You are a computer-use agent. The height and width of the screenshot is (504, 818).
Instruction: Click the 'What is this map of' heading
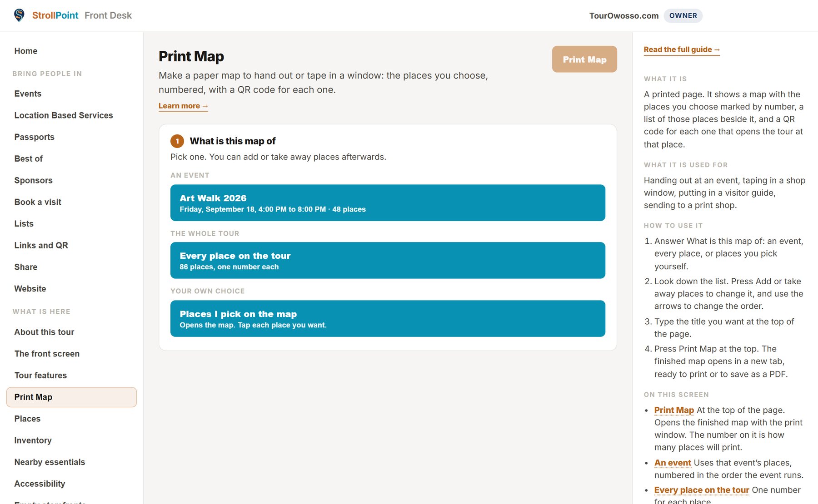click(233, 141)
